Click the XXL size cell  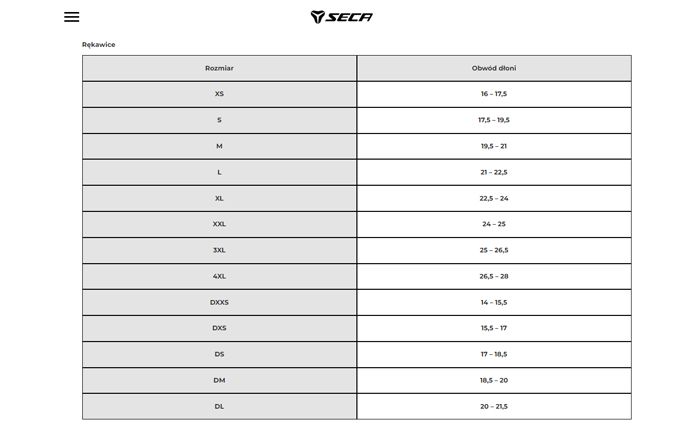click(219, 224)
